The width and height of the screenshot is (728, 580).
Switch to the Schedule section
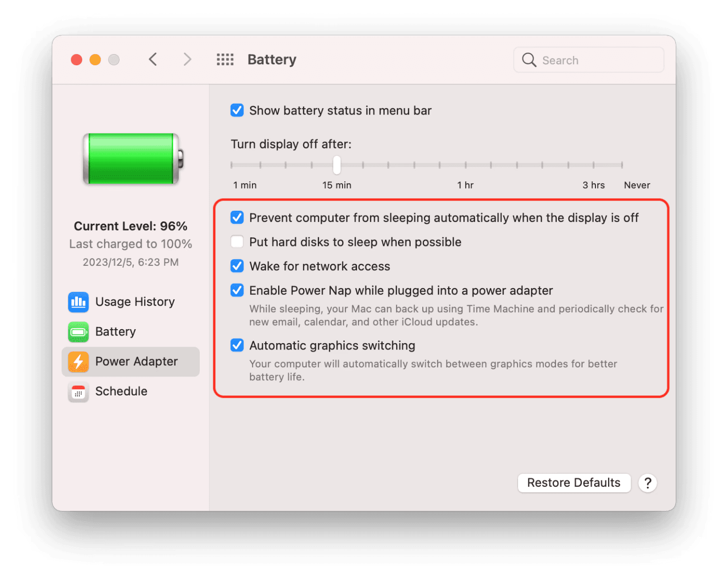tap(121, 392)
